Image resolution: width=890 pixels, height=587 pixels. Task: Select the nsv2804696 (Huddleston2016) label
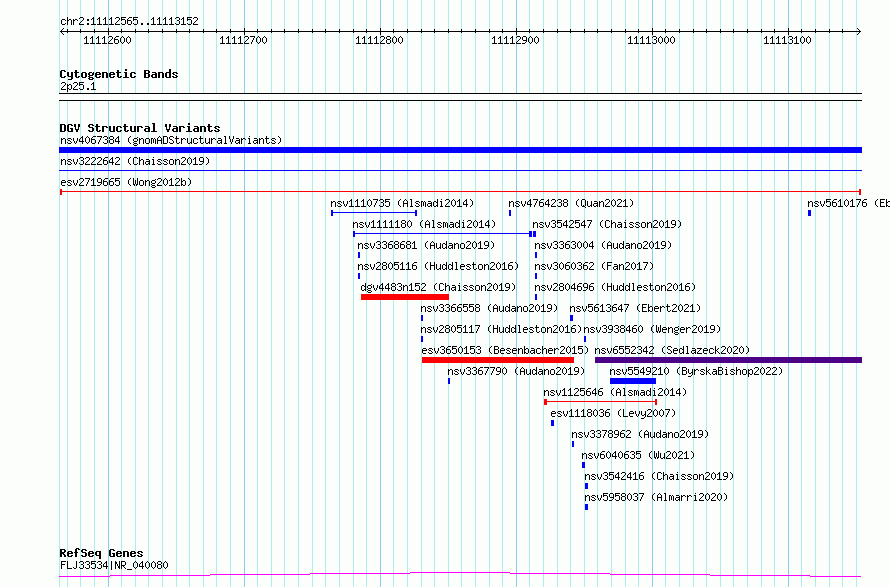615,287
